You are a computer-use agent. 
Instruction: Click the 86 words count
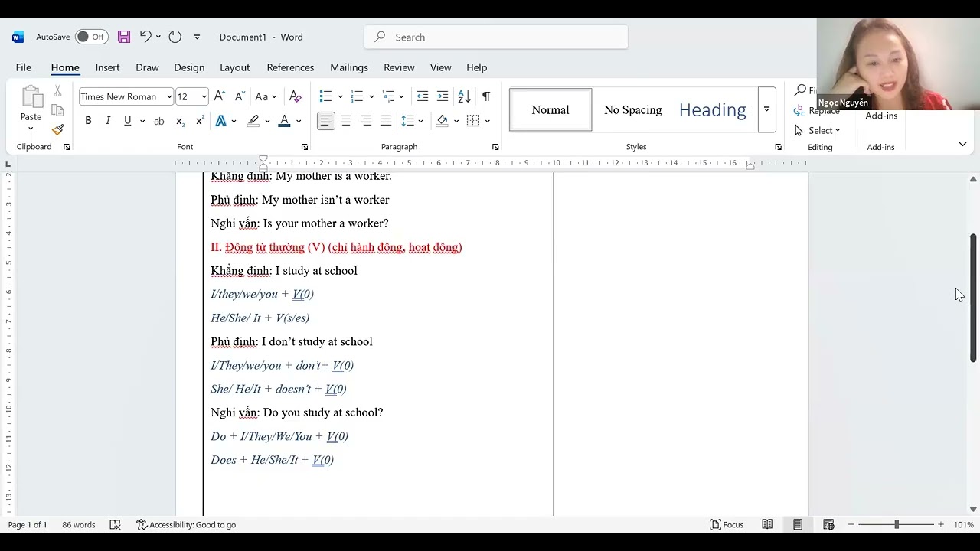point(78,524)
